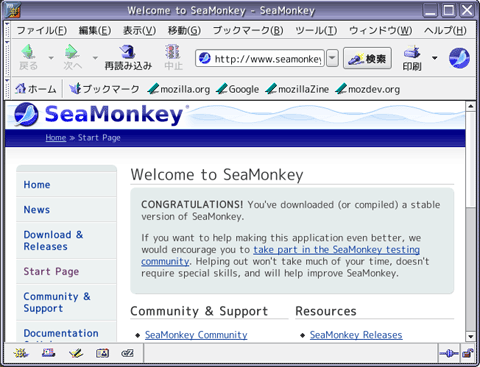Go back with the 戻る arrow button

point(29,57)
